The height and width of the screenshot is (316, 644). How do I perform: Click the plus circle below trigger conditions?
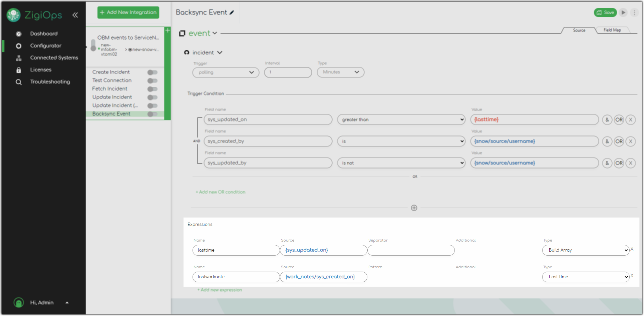coord(414,208)
